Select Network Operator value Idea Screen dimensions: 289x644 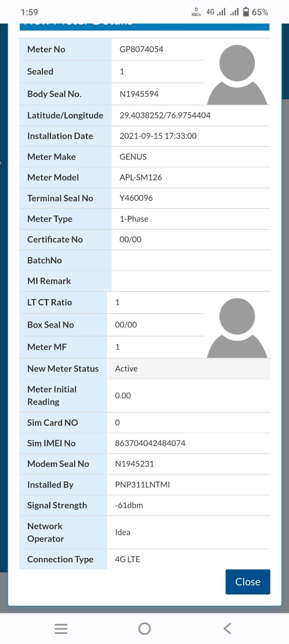pos(123,532)
